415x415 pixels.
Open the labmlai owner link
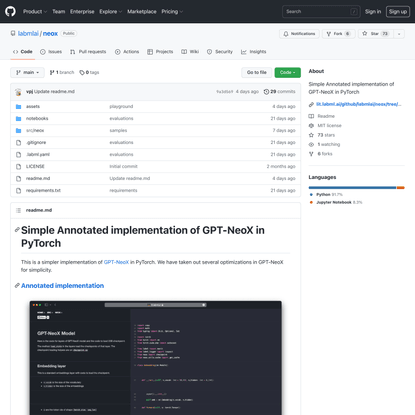click(28, 33)
